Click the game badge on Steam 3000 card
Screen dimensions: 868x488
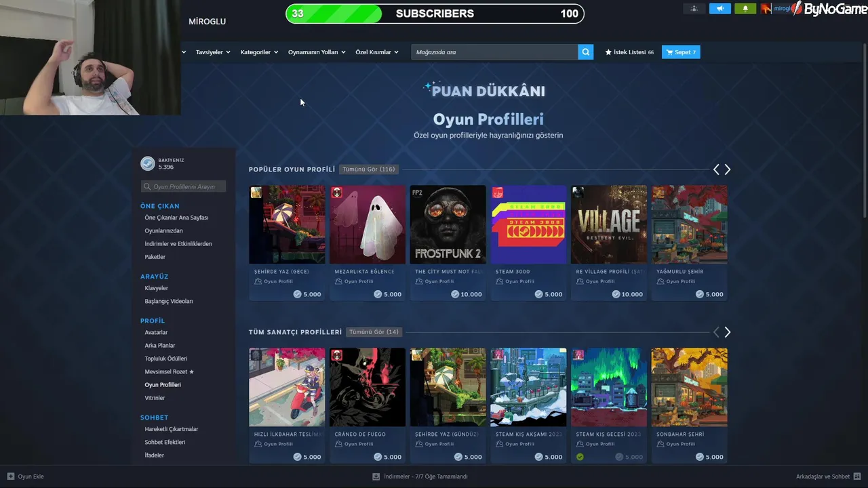click(x=498, y=192)
